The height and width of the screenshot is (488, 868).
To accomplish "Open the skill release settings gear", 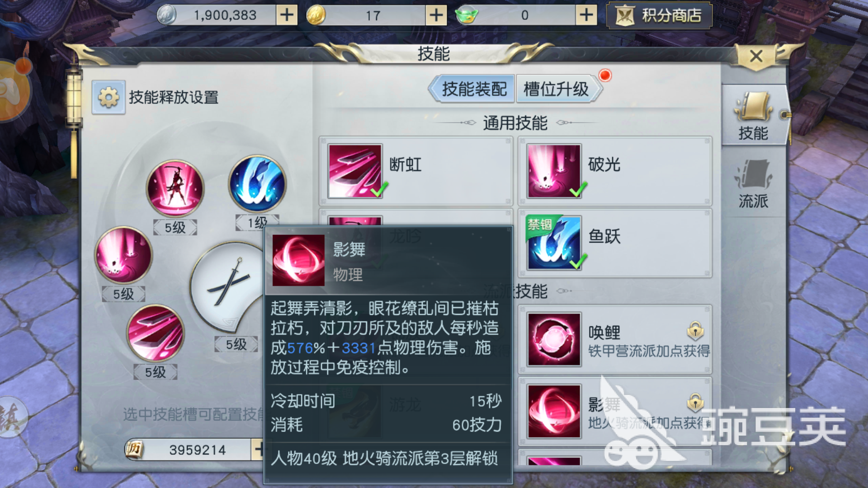I will 108,97.
